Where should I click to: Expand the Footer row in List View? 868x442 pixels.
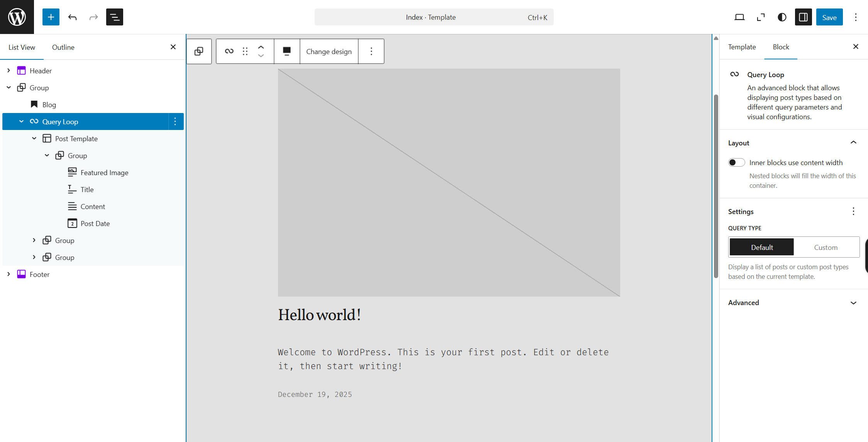8,274
